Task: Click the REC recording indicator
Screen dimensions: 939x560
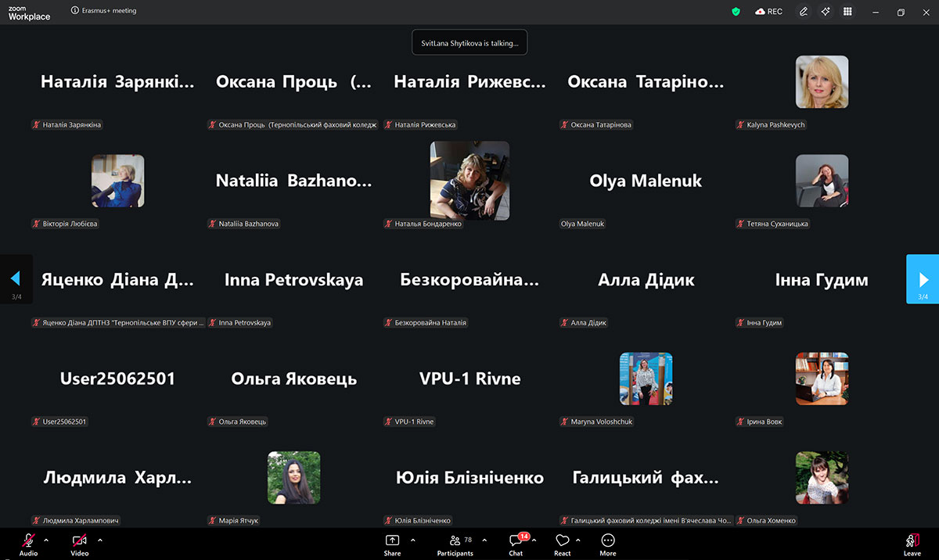Action: pos(768,12)
